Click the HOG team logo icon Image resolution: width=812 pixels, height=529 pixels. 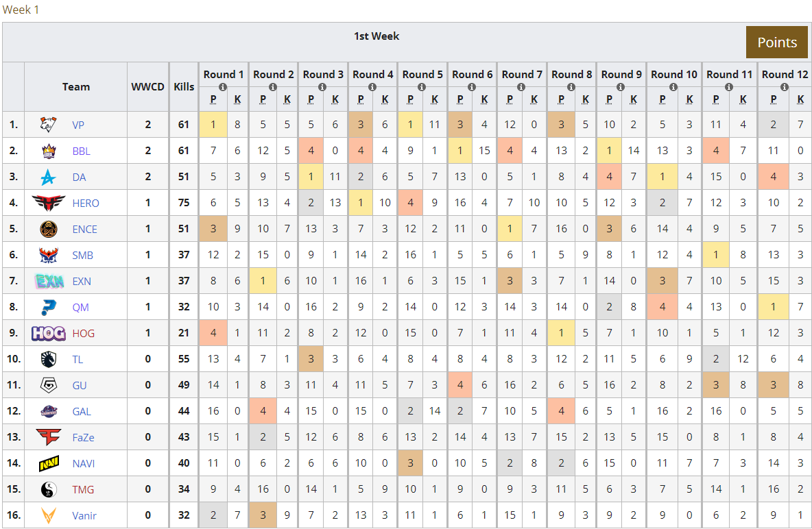click(49, 333)
